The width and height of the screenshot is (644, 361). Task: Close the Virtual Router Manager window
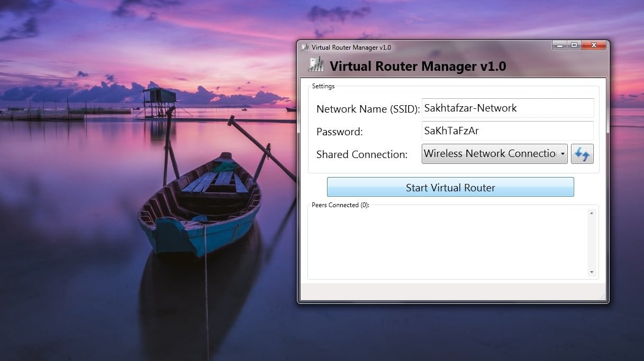click(594, 45)
